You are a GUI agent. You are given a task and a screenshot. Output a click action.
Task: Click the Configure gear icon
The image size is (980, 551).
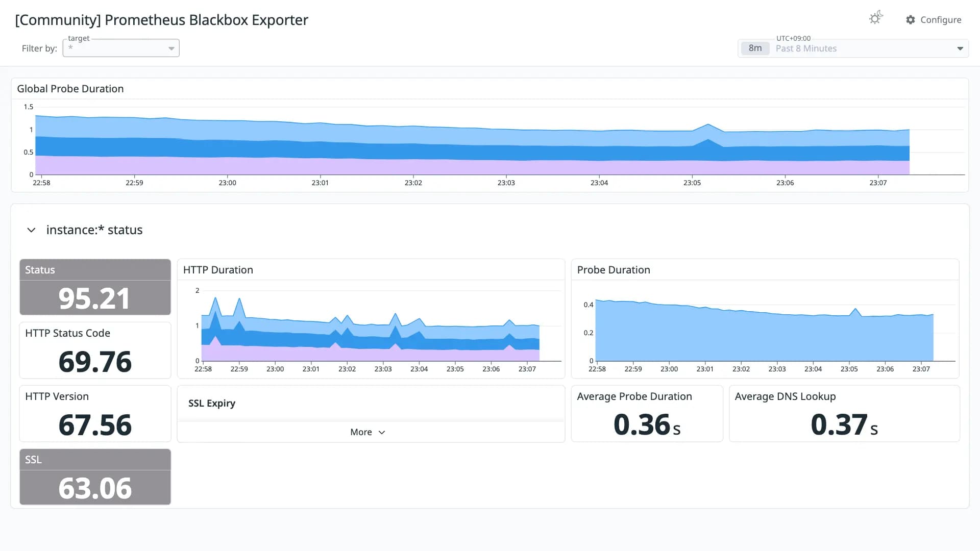pos(911,20)
